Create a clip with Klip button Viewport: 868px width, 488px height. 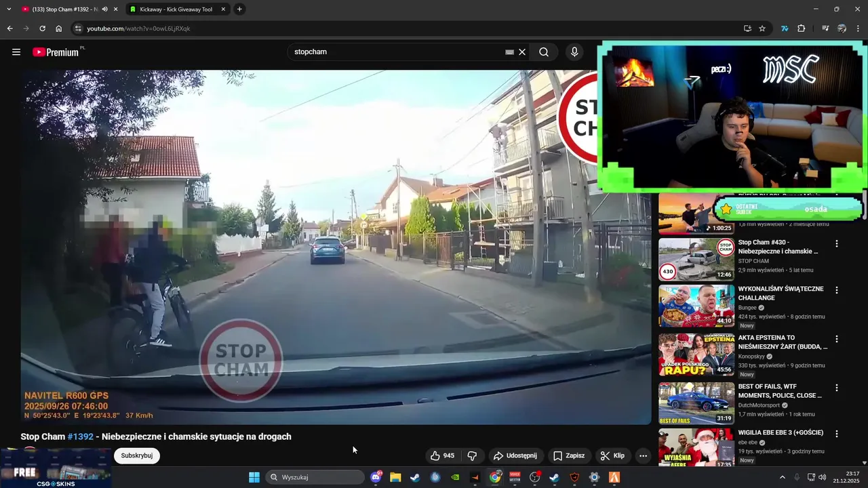point(612,456)
